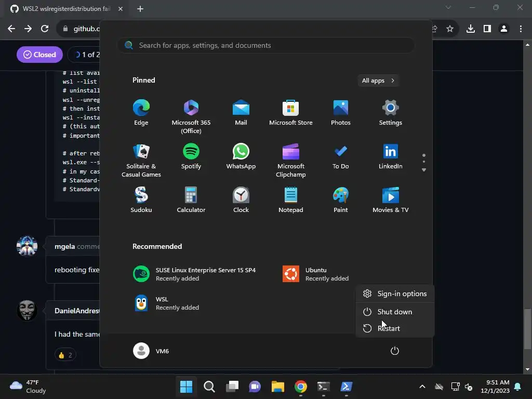This screenshot has width=532, height=399.
Task: Open DanielAndres' profile link
Action: (77, 311)
